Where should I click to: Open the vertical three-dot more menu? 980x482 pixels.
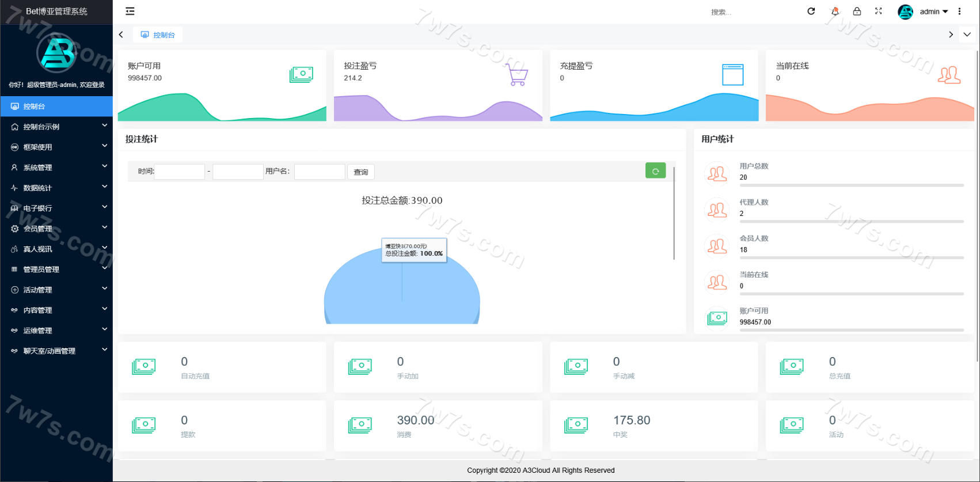pyautogui.click(x=959, y=11)
